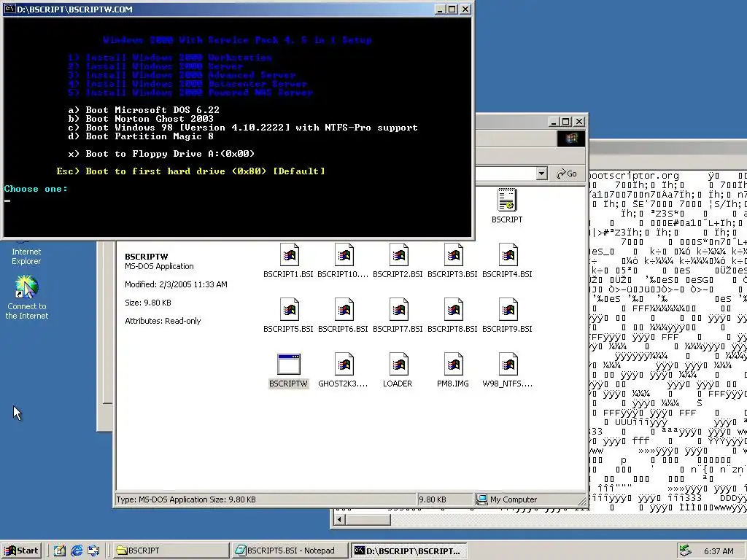Click the 'Boot Norton Ghost 2003' console line
747x560 pixels.
[141, 119]
